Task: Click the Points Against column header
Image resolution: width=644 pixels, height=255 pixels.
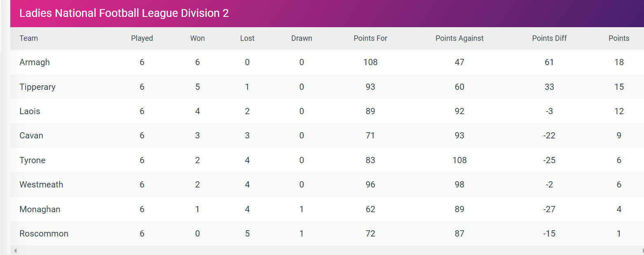Action: pos(459,38)
